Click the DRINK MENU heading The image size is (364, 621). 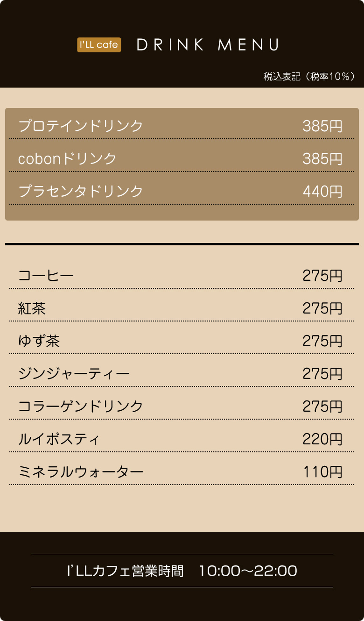click(x=208, y=45)
